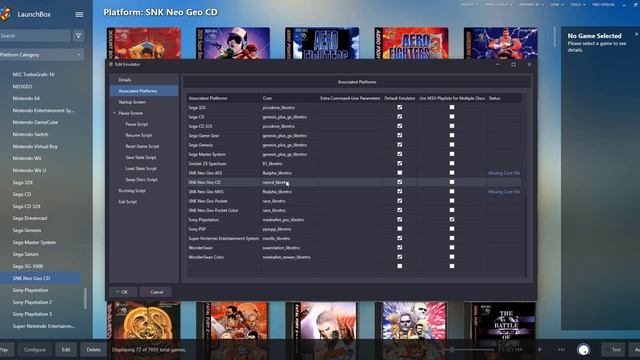Open the Image Group dropdown in top bar
Viewport: 640px width, 360px height.
pyautogui.click(x=499, y=4)
